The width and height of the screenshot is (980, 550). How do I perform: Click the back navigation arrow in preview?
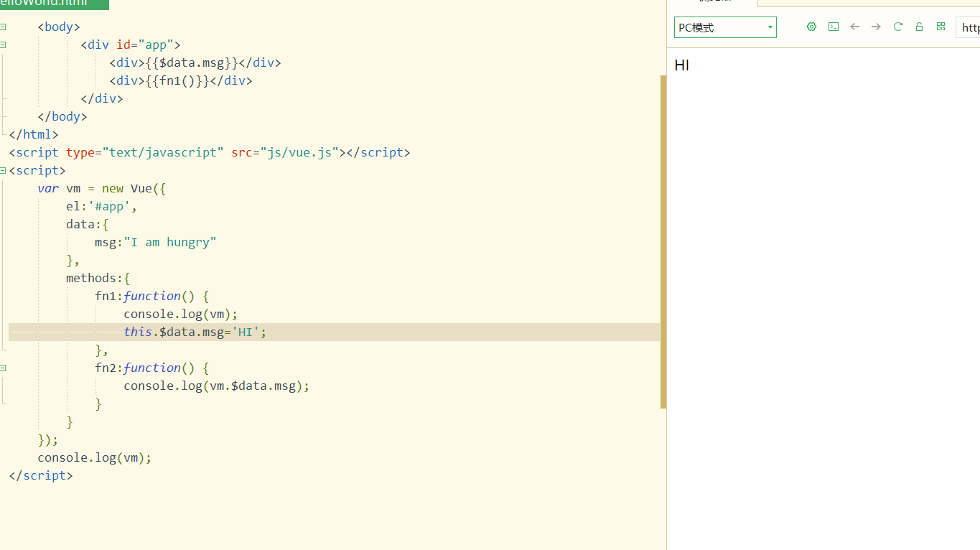(854, 27)
